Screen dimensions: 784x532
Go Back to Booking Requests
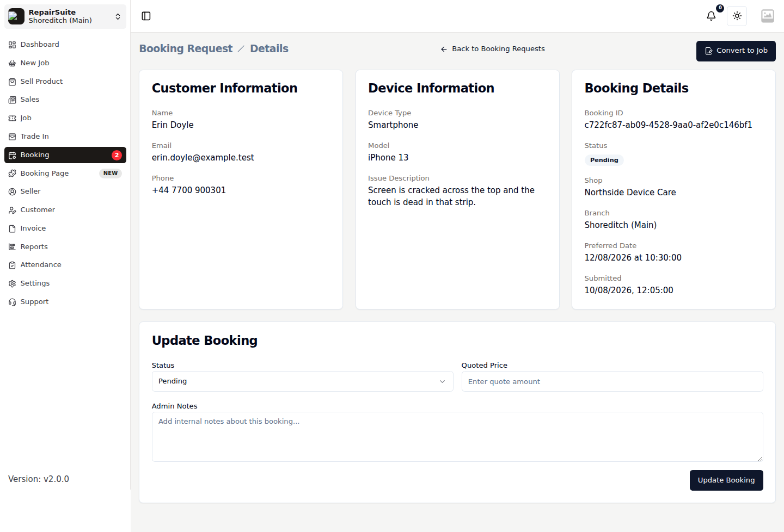pos(492,49)
